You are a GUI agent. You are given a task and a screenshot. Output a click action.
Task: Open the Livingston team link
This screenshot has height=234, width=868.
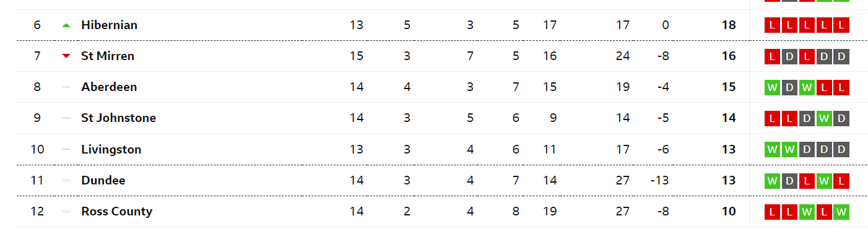(x=111, y=150)
